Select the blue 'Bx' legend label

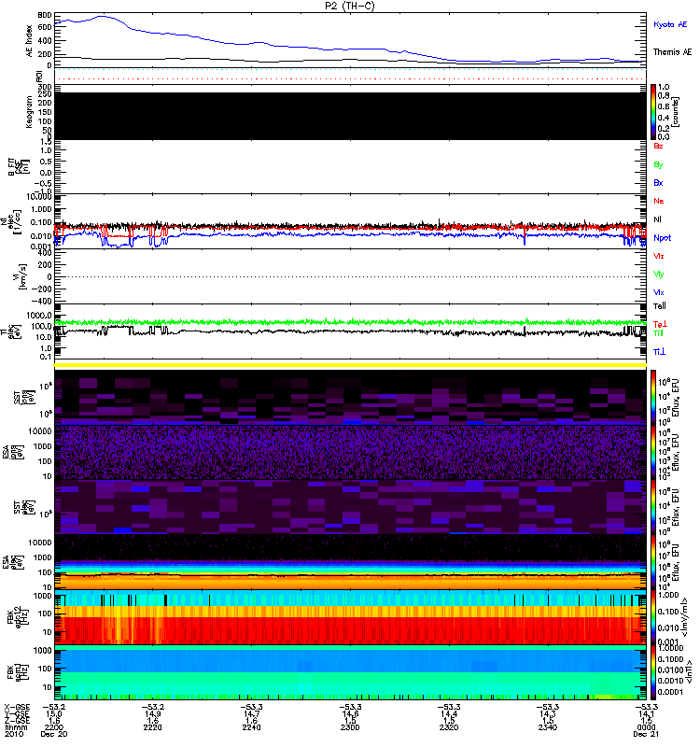658,182
